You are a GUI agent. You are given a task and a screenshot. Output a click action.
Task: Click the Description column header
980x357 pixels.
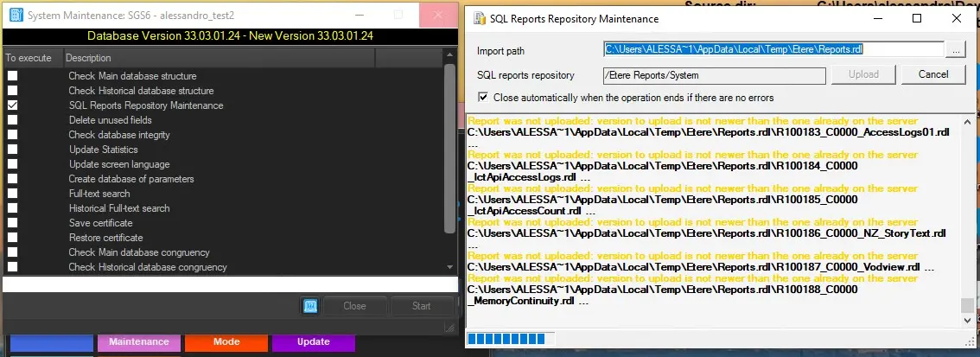(218, 58)
